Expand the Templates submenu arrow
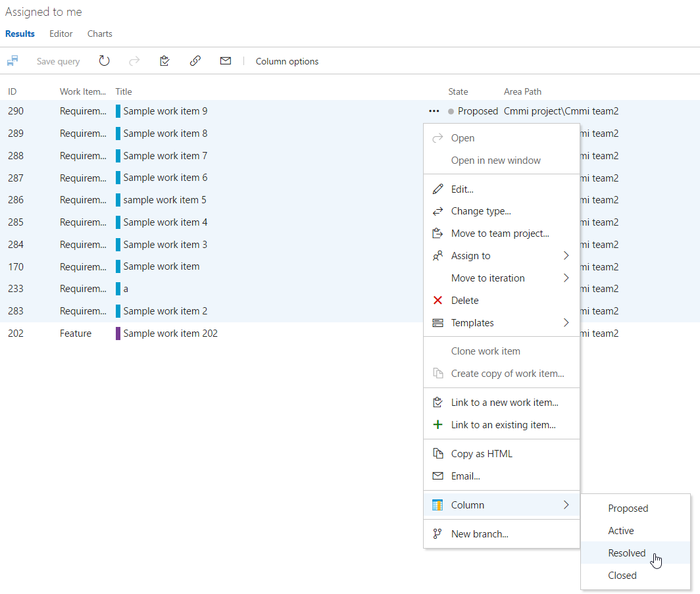The image size is (700, 594). click(566, 323)
